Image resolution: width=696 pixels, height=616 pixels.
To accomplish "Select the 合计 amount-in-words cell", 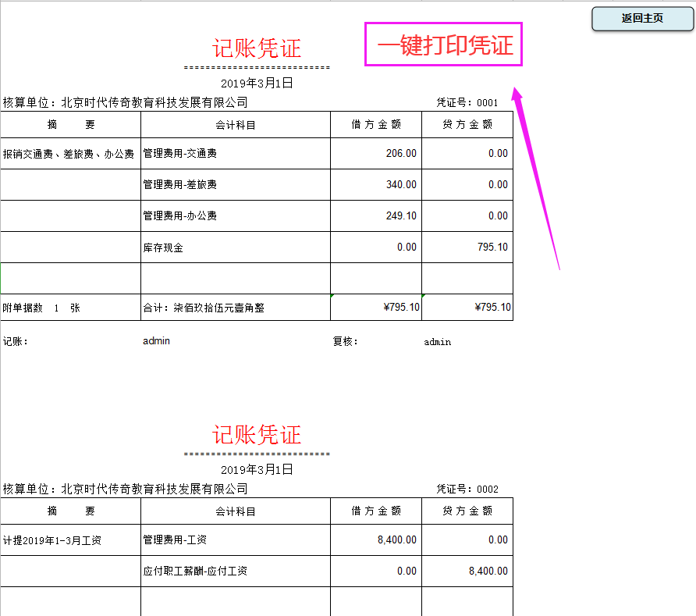I will 234,307.
